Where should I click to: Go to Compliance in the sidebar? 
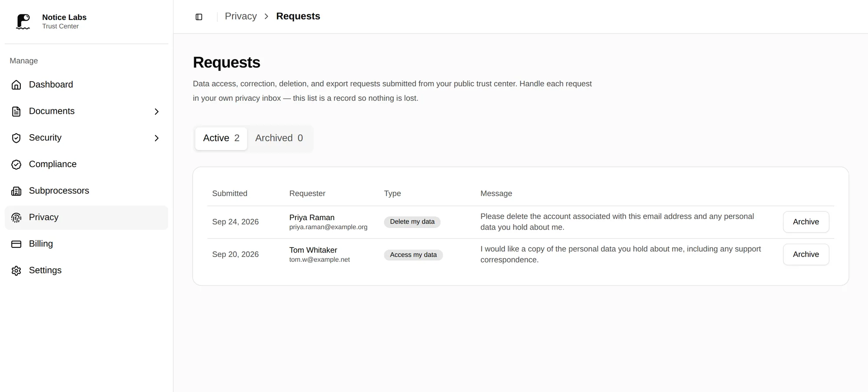tap(86, 165)
